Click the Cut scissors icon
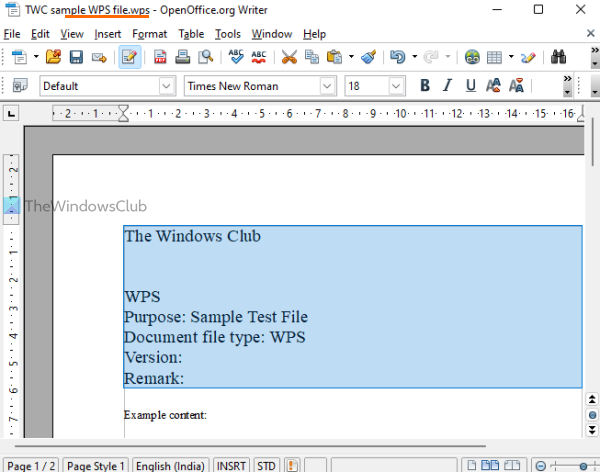This screenshot has width=600, height=472. (289, 57)
